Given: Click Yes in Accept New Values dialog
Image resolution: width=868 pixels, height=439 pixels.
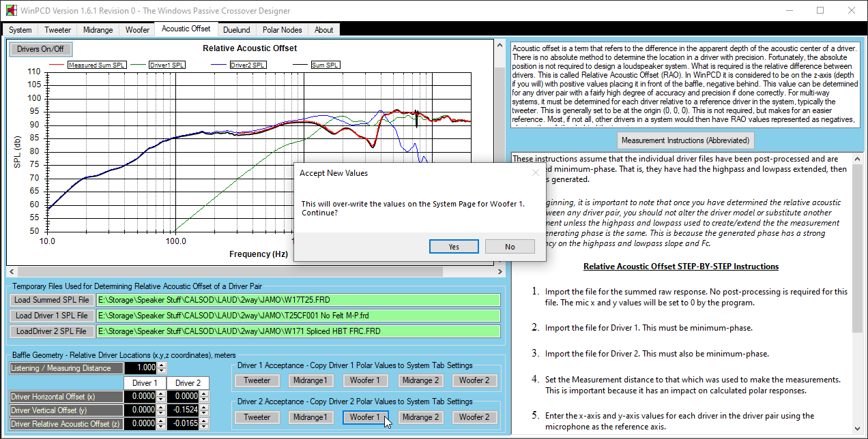Looking at the screenshot, I should [x=454, y=247].
